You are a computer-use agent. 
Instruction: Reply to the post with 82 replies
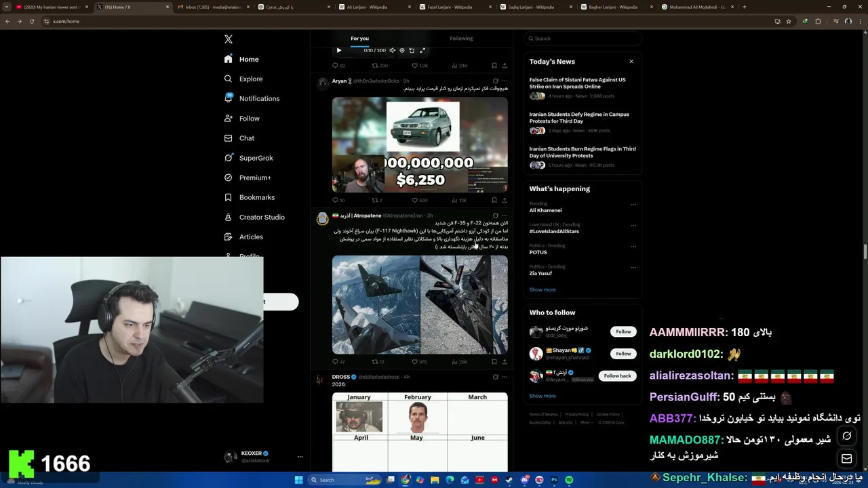point(338,66)
